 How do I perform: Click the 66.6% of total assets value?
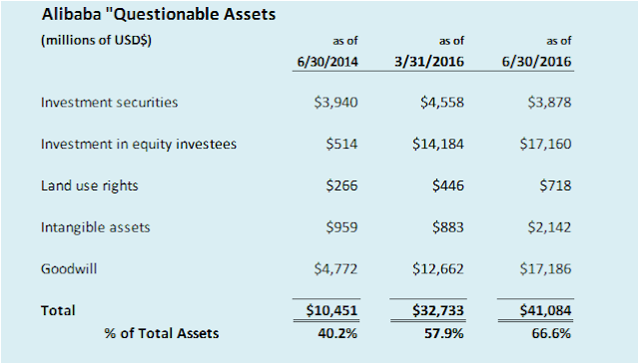point(551,333)
